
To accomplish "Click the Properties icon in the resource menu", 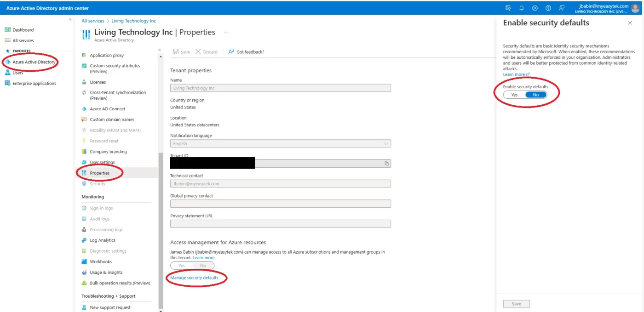I will [84, 173].
